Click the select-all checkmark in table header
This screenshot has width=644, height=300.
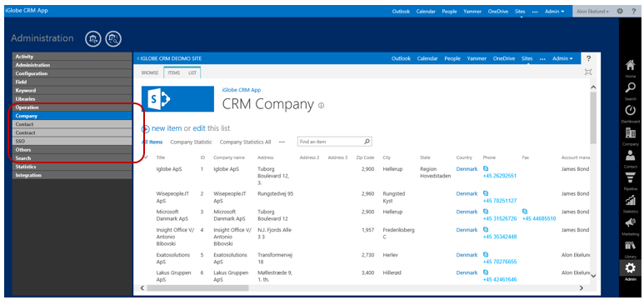[146, 157]
